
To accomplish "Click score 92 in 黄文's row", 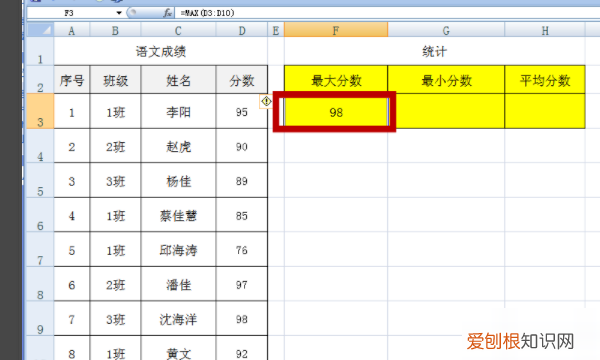I will (x=242, y=349).
